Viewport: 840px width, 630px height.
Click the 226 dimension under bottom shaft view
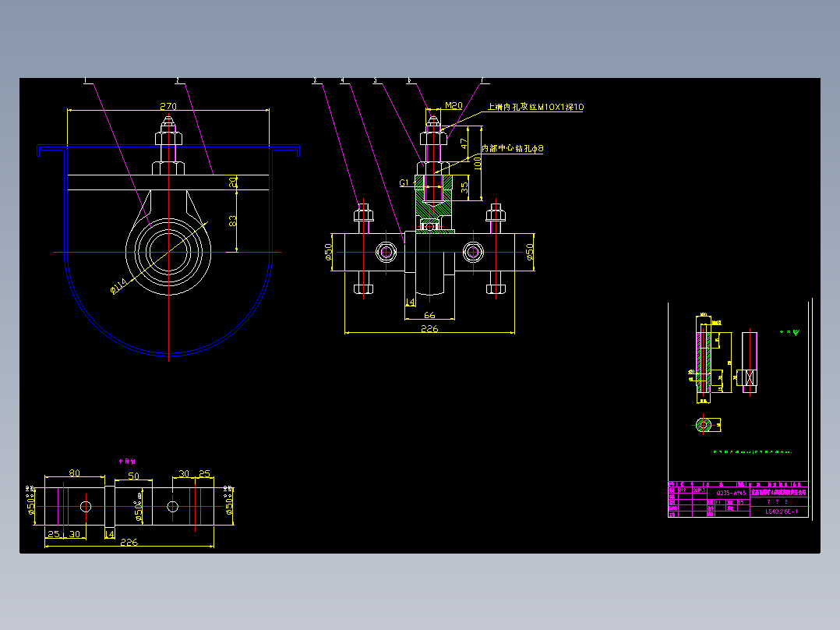129,542
